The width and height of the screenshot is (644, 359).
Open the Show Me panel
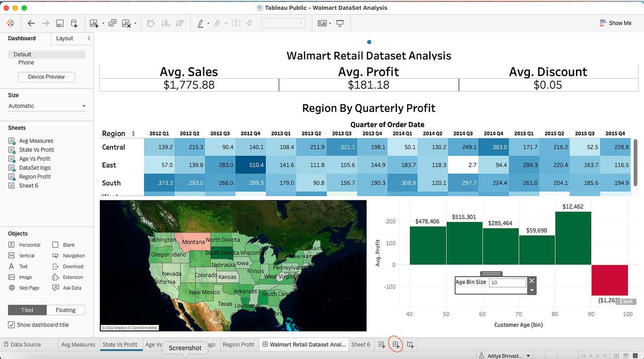point(615,23)
